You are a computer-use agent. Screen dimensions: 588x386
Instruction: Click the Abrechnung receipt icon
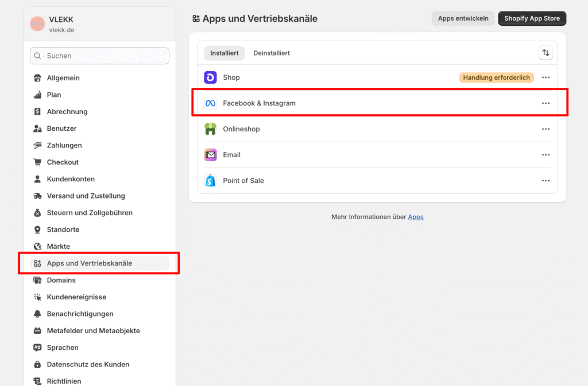37,112
